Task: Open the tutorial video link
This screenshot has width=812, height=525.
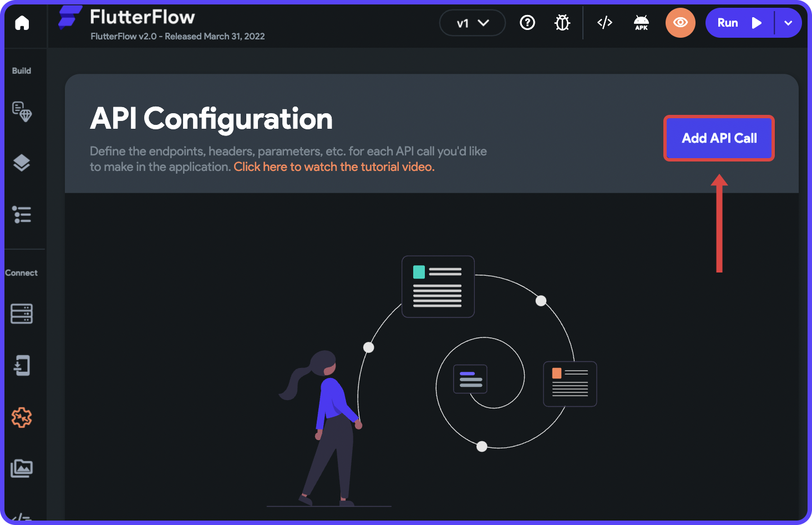Action: point(333,166)
